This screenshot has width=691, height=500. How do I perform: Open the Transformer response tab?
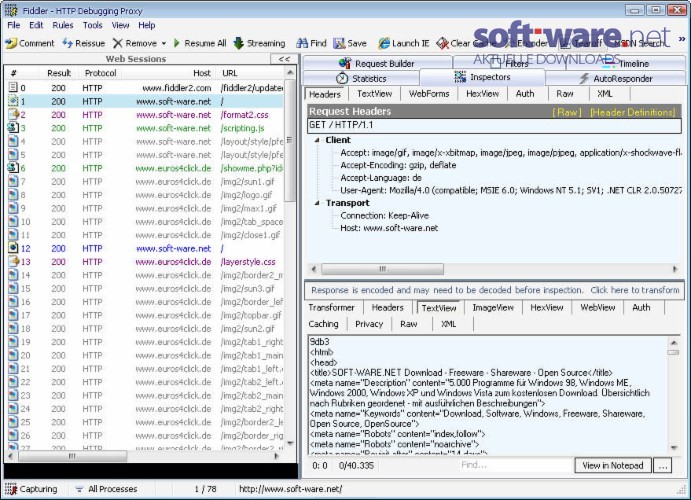coord(331,307)
